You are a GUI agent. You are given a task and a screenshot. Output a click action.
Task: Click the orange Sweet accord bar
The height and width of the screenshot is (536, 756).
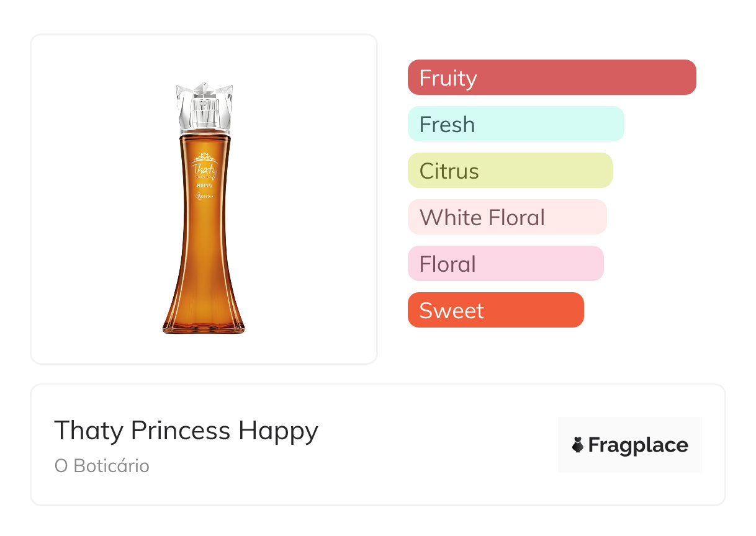click(x=495, y=310)
